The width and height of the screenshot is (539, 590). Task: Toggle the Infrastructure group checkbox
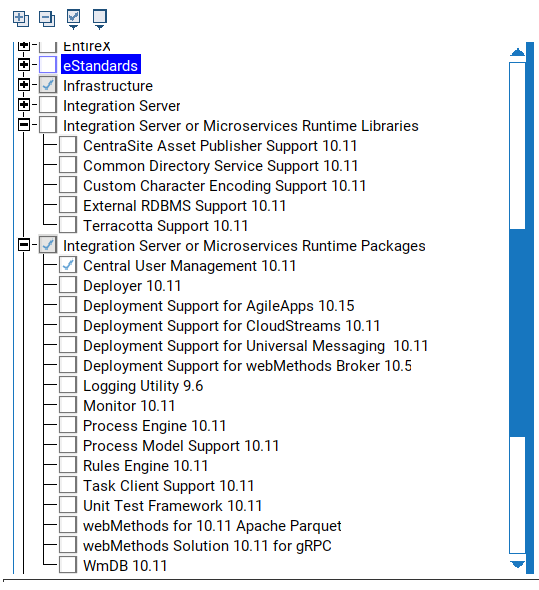click(48, 85)
